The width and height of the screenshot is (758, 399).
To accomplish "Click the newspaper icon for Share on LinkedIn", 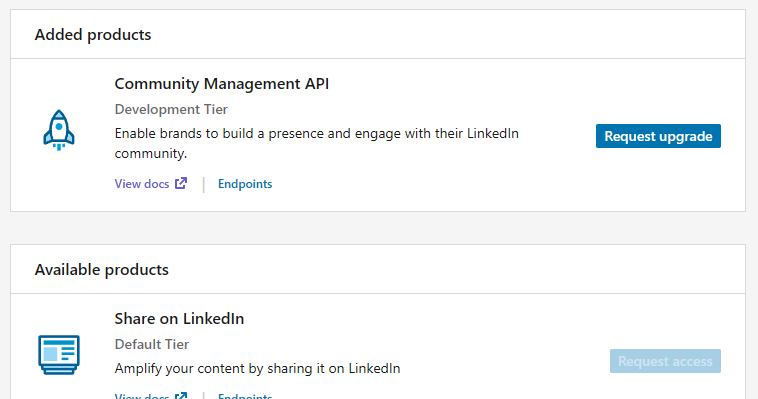I will tap(59, 355).
